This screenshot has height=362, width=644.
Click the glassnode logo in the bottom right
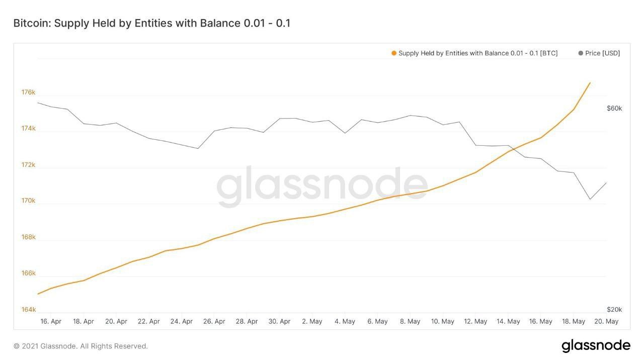pyautogui.click(x=596, y=345)
